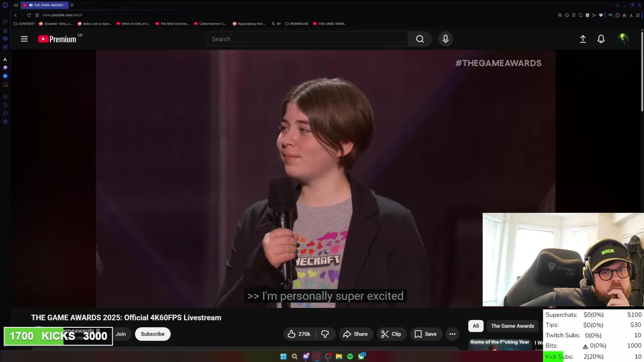Start voice search with the microphone
Screen dimensions: 644x362
[445, 39]
